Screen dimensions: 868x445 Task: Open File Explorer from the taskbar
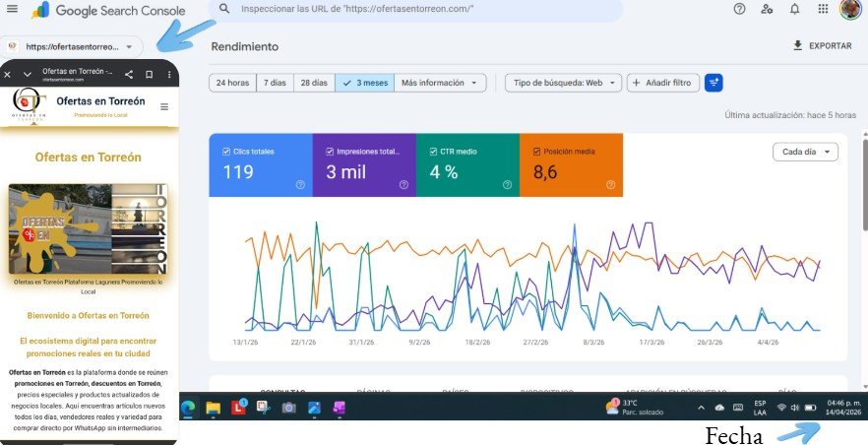214,408
